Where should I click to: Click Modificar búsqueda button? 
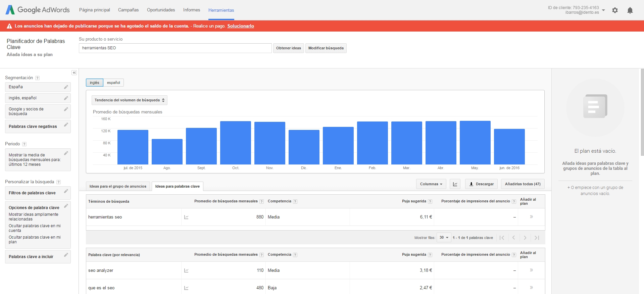click(326, 48)
